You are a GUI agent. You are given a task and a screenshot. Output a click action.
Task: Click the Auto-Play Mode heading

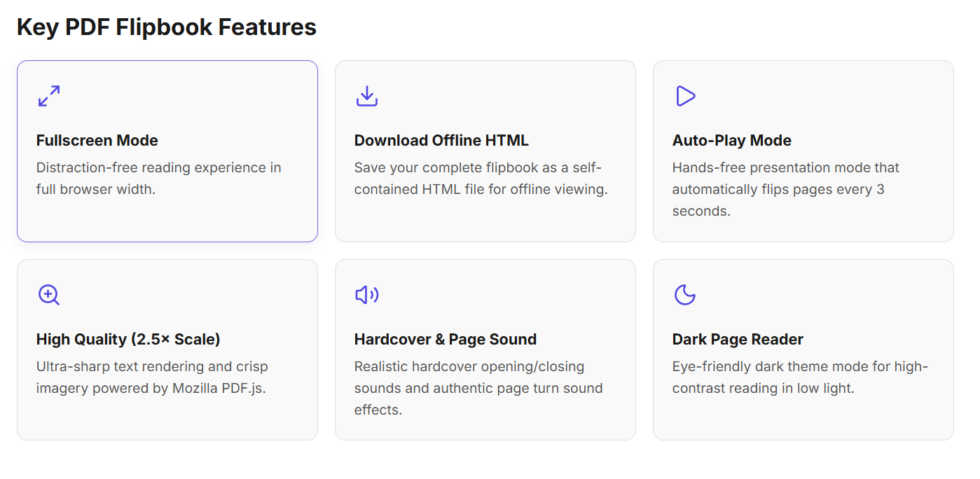pos(732,140)
